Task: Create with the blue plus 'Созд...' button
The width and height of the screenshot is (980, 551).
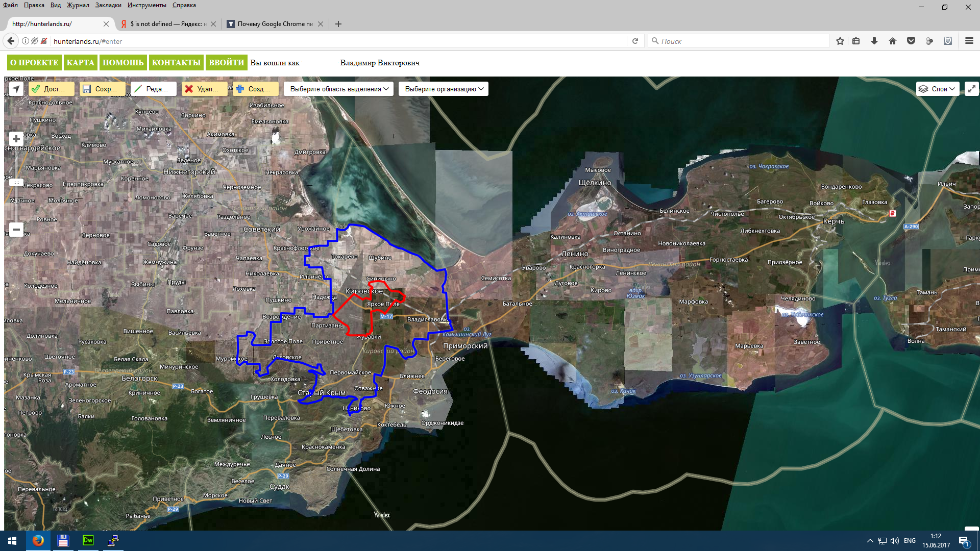Action: [x=255, y=89]
